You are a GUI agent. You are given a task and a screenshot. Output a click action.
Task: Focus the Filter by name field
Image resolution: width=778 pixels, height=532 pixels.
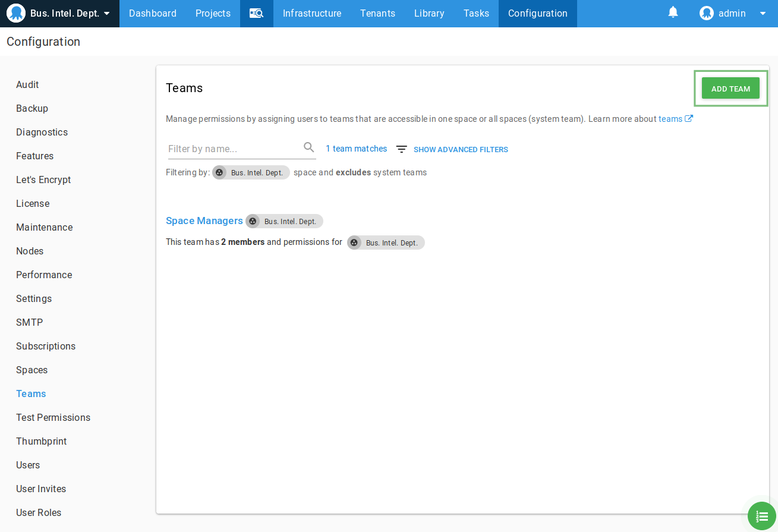pos(235,149)
